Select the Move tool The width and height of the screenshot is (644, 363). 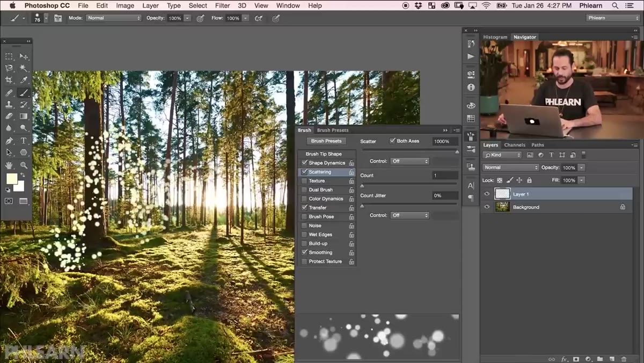(x=24, y=56)
